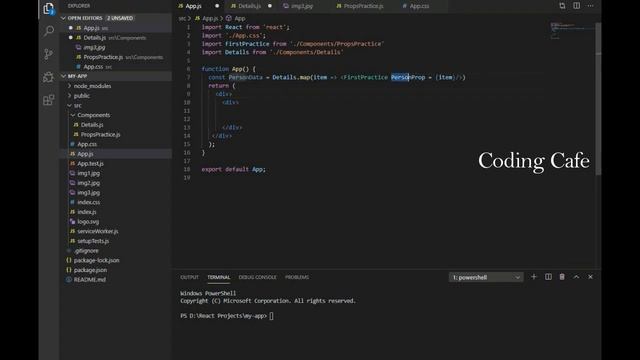This screenshot has height=360, width=640.
Task: Split the editor to the right
Action: [576, 6]
